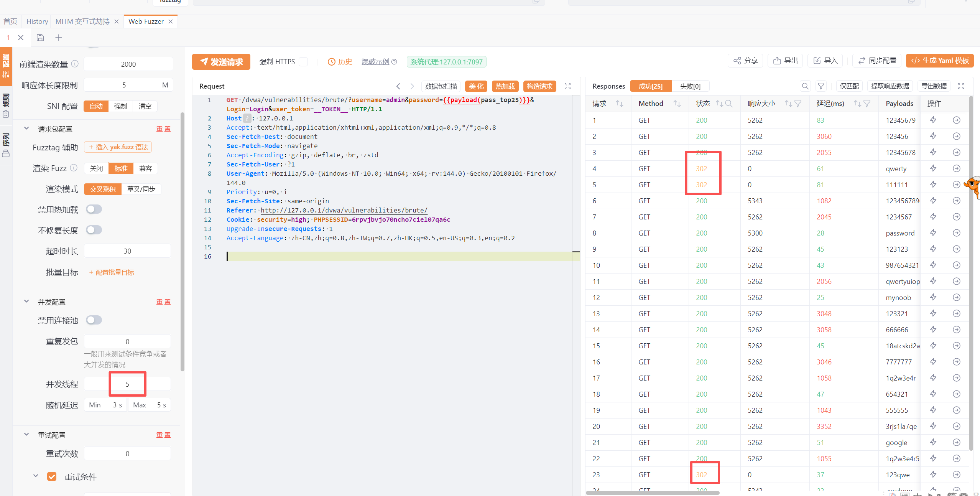Click the 生成 Yaml 模板 button
Screen dimensions: 980x496
point(940,61)
